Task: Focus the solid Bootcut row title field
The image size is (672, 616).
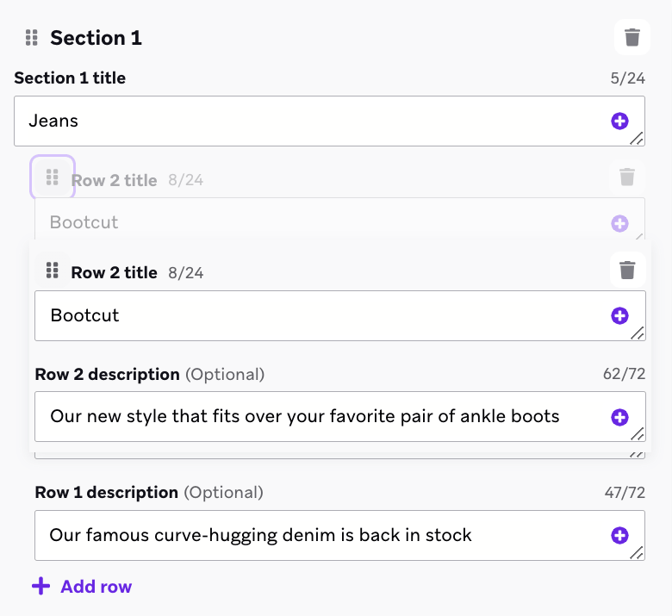Action: point(319,316)
